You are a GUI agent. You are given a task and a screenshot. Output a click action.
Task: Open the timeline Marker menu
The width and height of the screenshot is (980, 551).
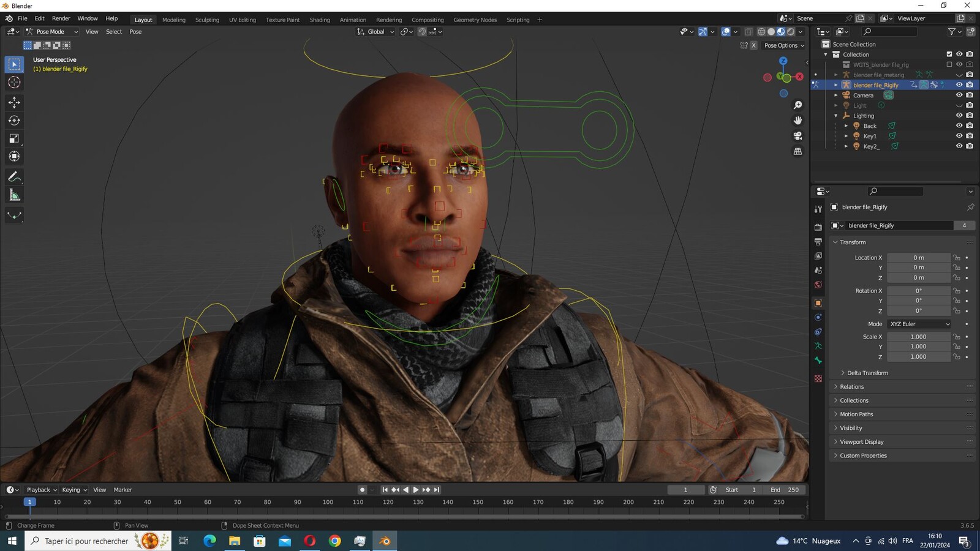(123, 490)
